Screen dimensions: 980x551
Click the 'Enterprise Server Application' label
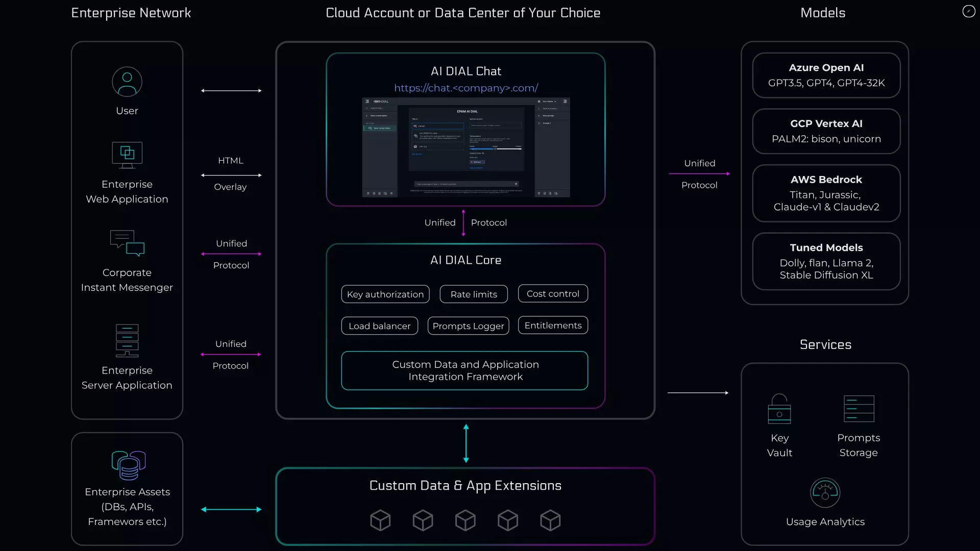(x=127, y=378)
